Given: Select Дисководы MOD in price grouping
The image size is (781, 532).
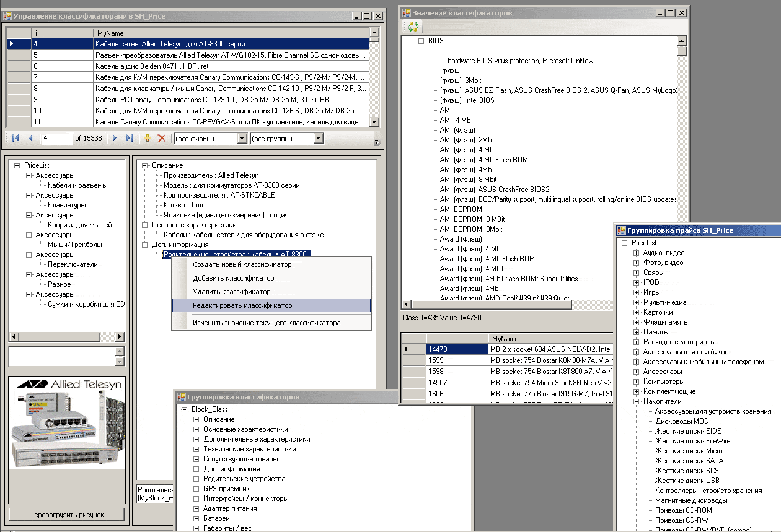Looking at the screenshot, I should pyautogui.click(x=682, y=421).
